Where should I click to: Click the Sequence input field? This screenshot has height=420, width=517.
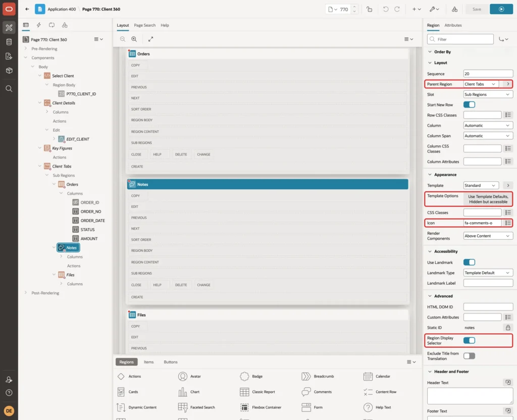point(488,74)
